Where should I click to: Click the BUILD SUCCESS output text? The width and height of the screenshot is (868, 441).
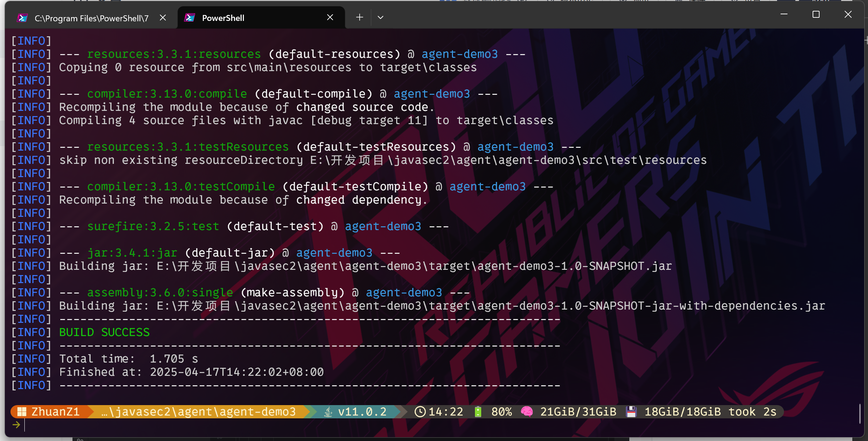click(104, 332)
